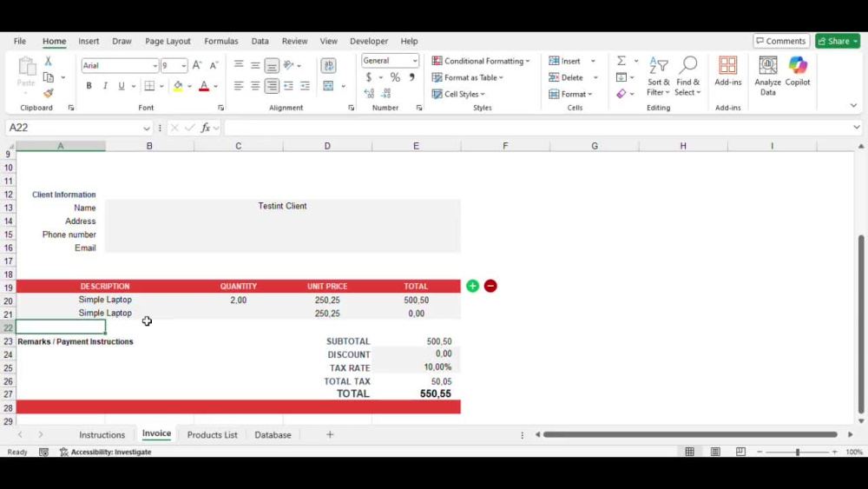Toggle Underline formatting
The width and height of the screenshot is (868, 489).
tap(122, 86)
